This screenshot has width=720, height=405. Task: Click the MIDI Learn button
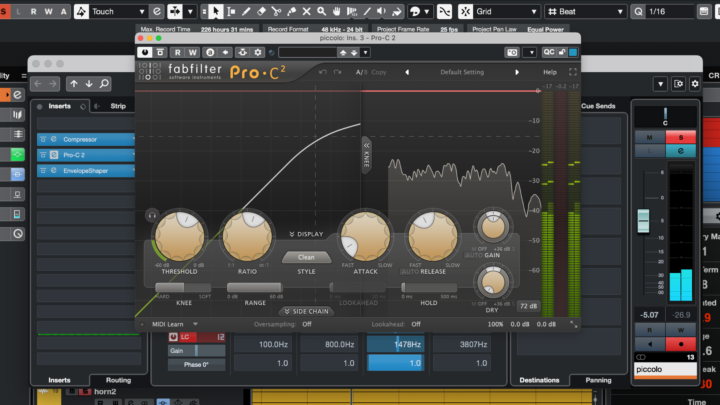click(174, 324)
